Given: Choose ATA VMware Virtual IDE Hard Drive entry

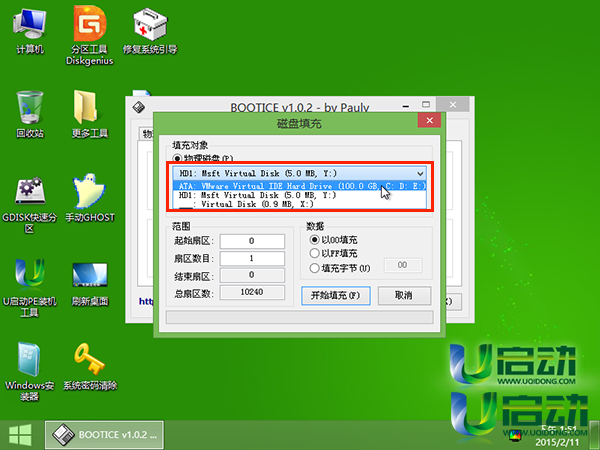Looking at the screenshot, I should [x=300, y=186].
